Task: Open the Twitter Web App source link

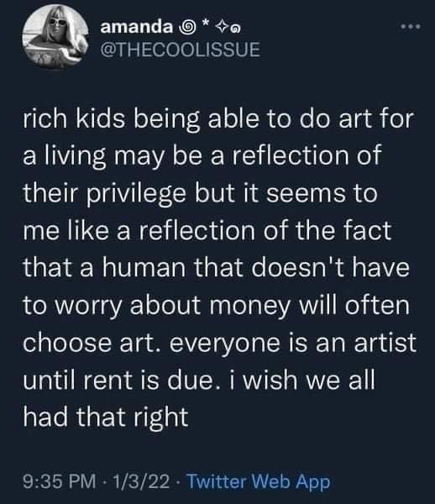Action: click(x=259, y=481)
